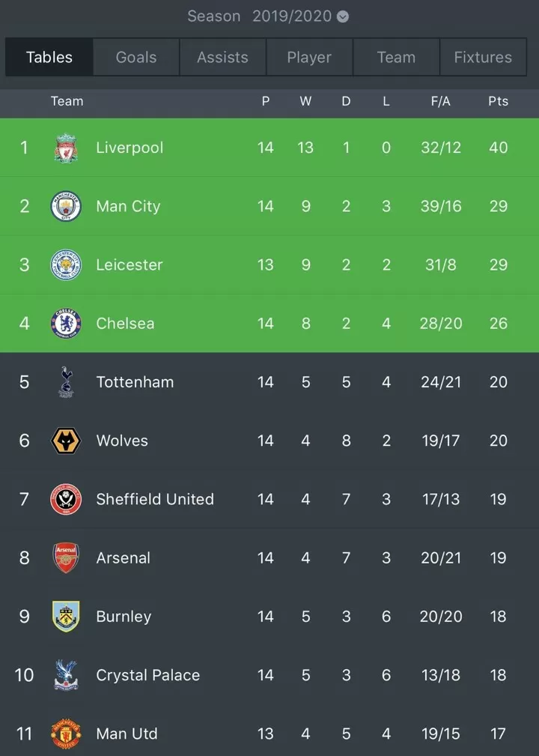
Task: Tap the Wolves wolf-head badge
Action: pos(66,441)
